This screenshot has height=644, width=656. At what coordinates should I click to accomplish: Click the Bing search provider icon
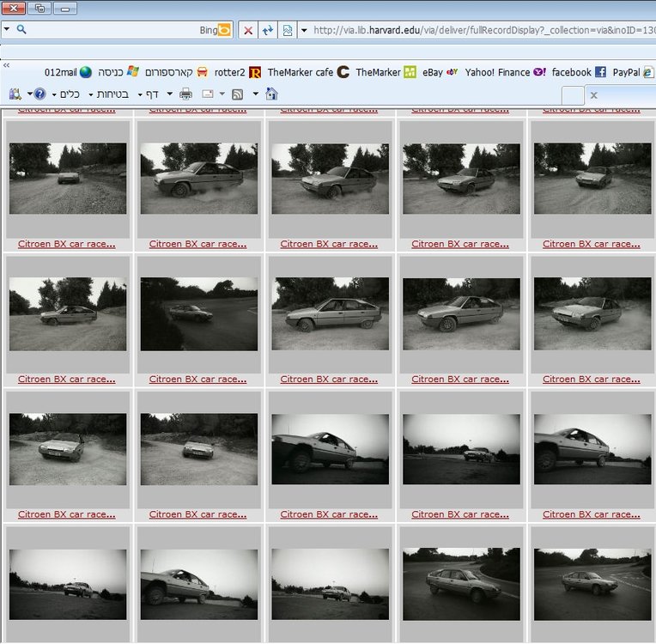pos(224,30)
